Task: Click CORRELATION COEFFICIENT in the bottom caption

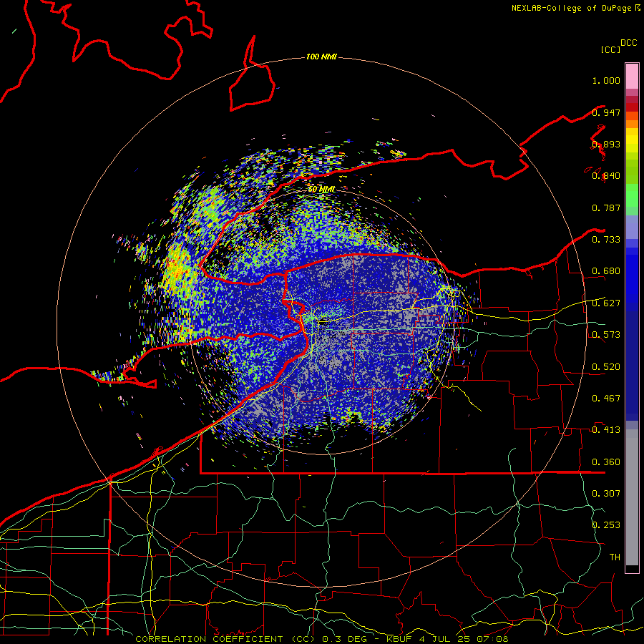Action: tap(209, 639)
